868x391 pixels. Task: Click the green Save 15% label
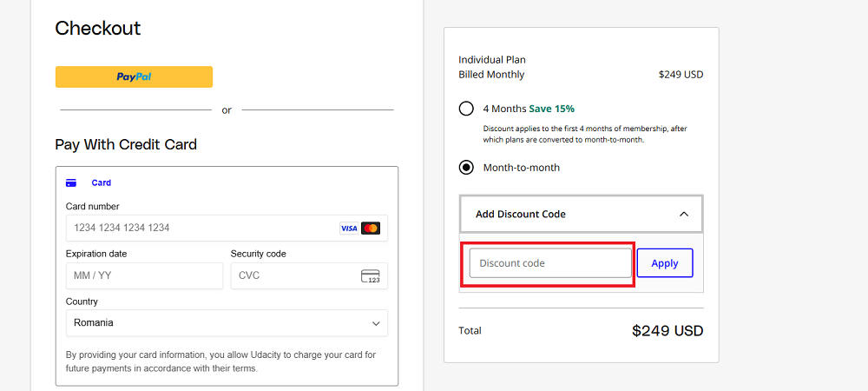(x=551, y=109)
